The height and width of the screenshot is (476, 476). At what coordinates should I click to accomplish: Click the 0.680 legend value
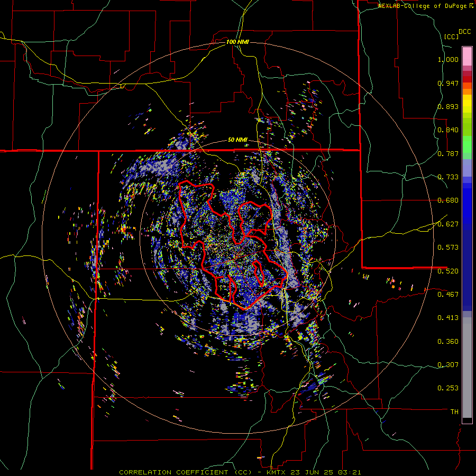click(x=448, y=200)
